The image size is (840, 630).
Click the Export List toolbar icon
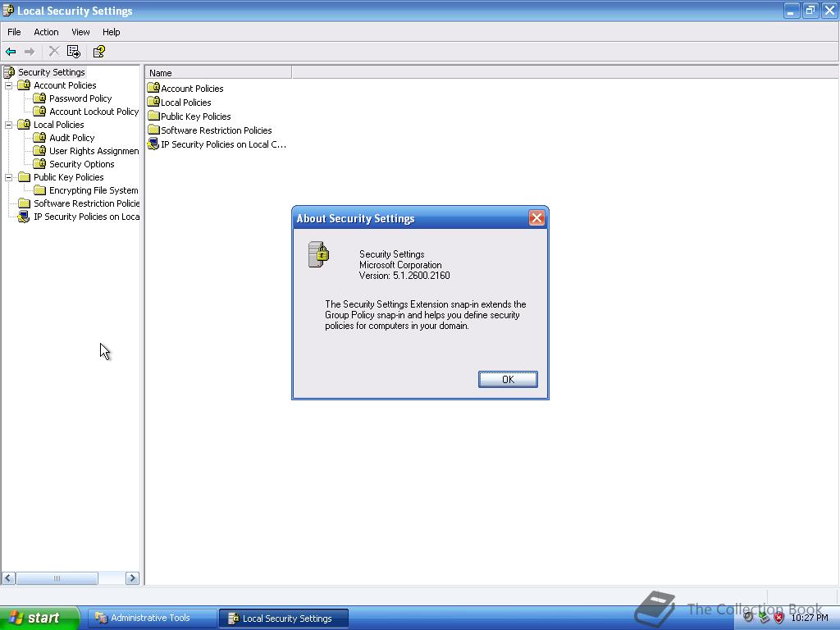73,52
